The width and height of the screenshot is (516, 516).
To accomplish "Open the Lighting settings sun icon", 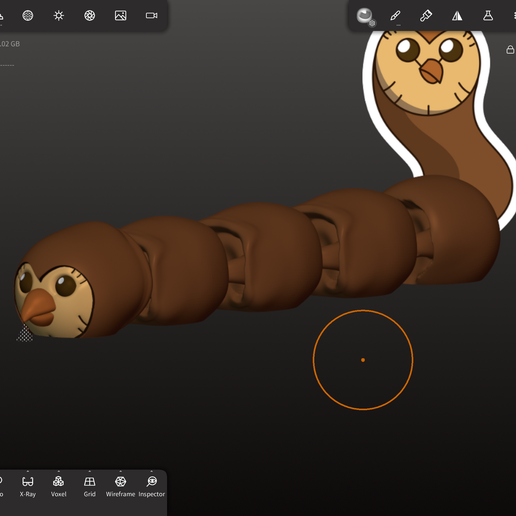I will [x=59, y=16].
